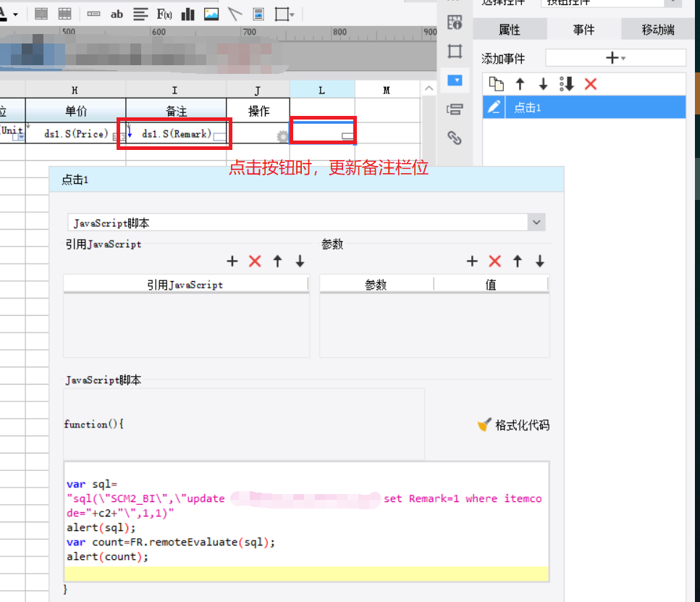Switch to the 属性 tab
This screenshot has height=602, width=700.
510,30
